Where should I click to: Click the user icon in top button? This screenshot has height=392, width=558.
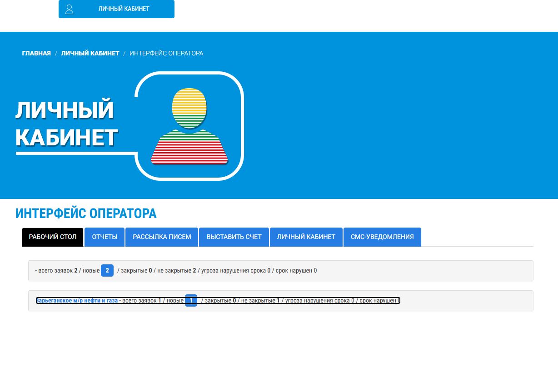(x=69, y=9)
